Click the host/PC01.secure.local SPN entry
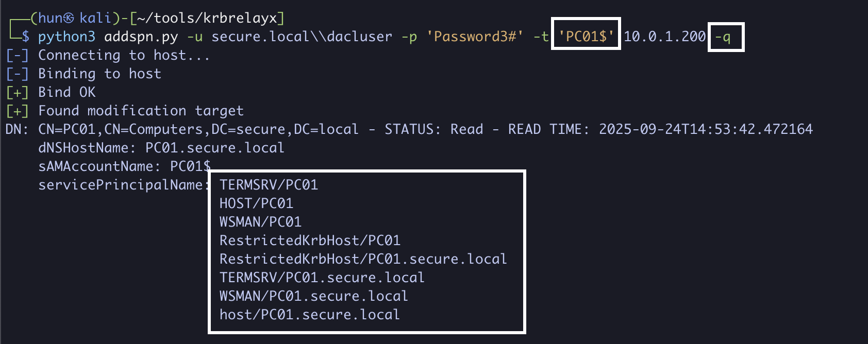Viewport: 868px width, 344px height. (309, 315)
